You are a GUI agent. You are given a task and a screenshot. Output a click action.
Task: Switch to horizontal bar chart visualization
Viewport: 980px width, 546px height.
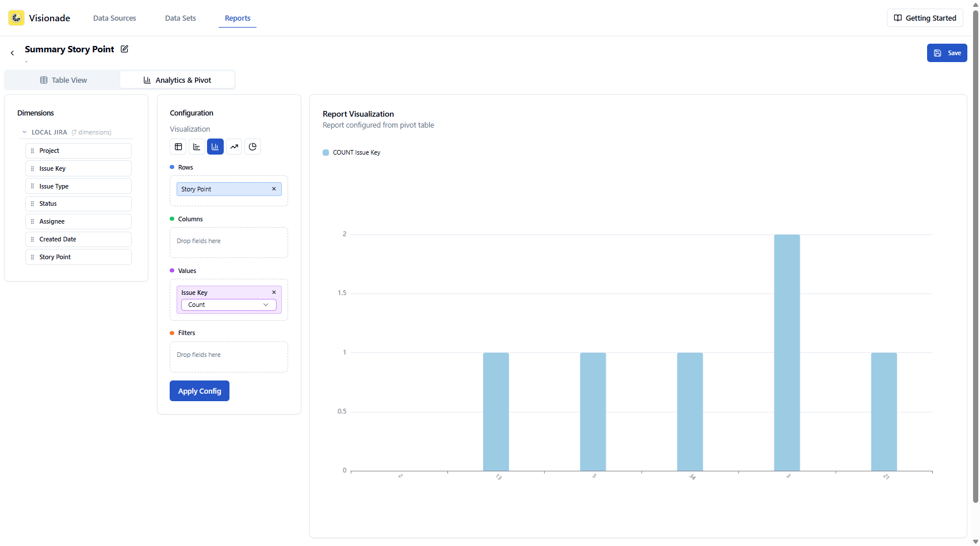pos(196,147)
